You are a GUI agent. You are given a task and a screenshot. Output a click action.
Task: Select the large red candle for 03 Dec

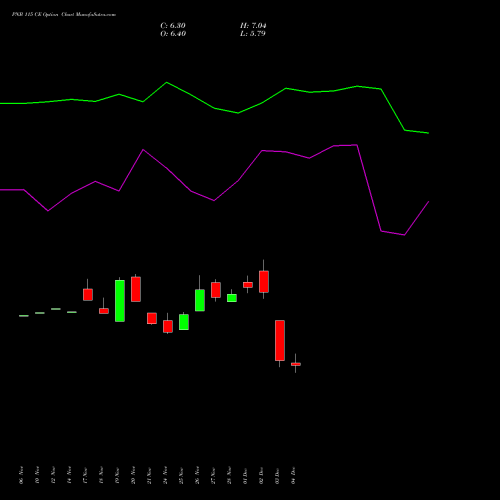coord(280,340)
